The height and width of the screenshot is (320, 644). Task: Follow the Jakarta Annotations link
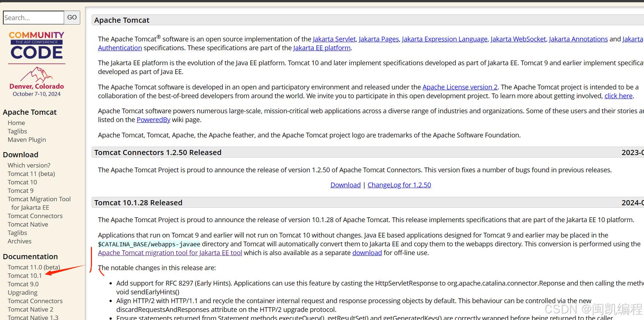coord(578,39)
